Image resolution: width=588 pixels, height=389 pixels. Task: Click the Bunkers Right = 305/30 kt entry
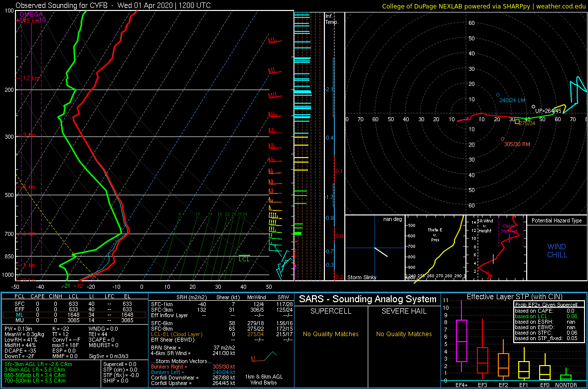[x=193, y=367]
